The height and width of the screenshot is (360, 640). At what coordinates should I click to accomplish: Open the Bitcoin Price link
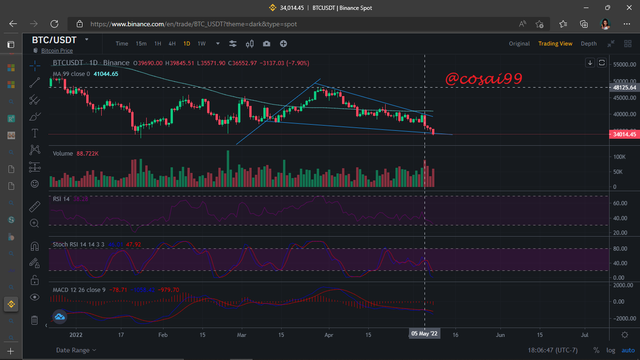tap(57, 51)
